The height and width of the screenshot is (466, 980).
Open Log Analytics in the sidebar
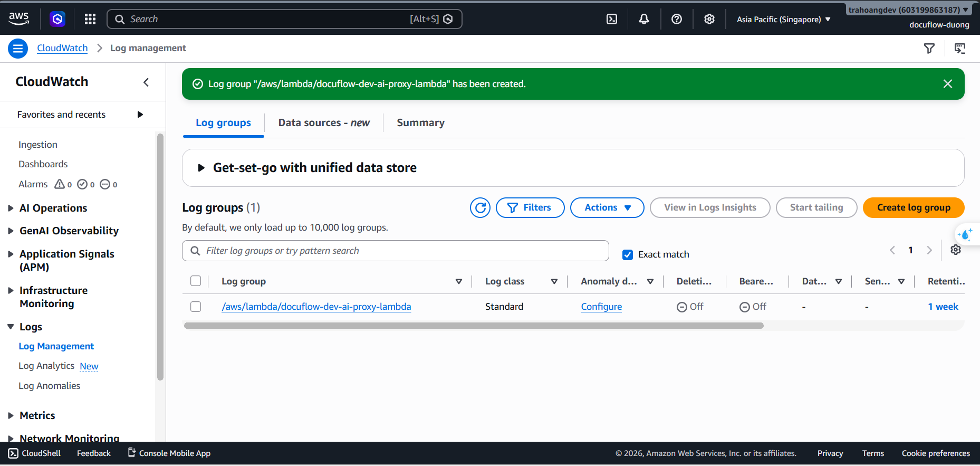pyautogui.click(x=46, y=366)
